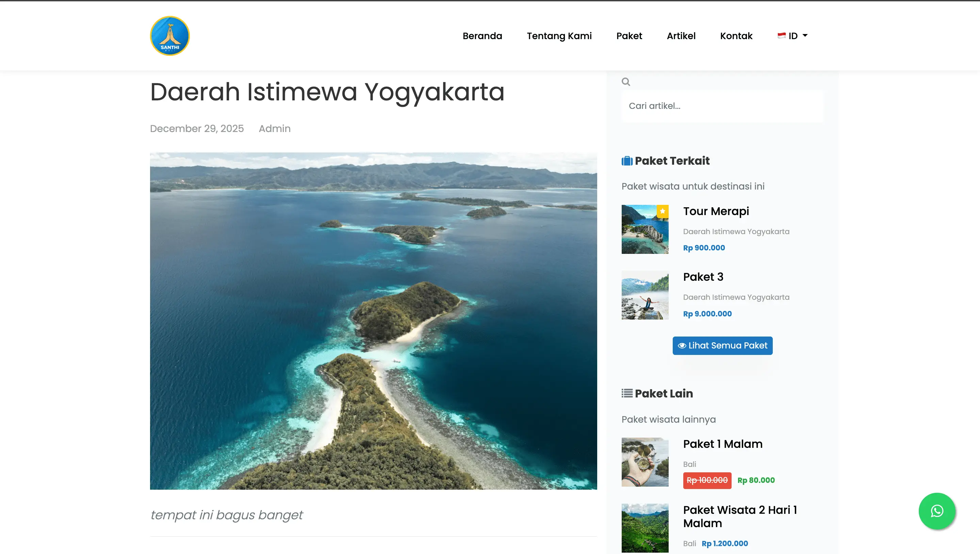Open the Paket 3 title link
This screenshot has width=980, height=554.
point(703,277)
